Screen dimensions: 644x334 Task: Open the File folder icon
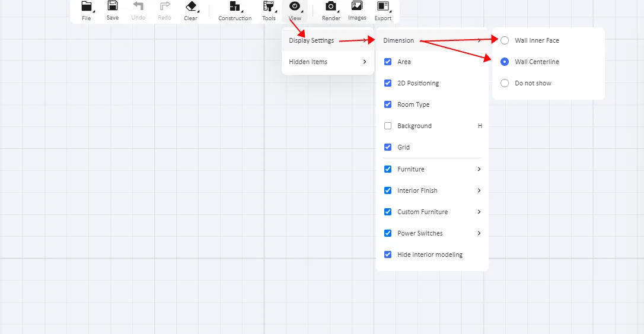coord(87,7)
